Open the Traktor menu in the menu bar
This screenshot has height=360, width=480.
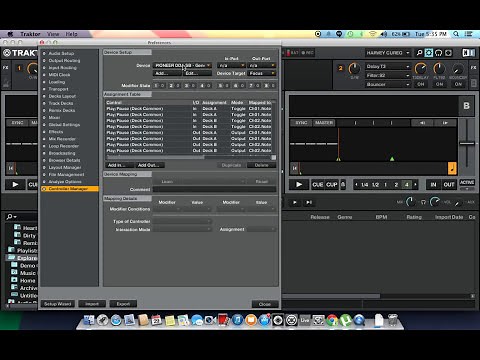30,34
